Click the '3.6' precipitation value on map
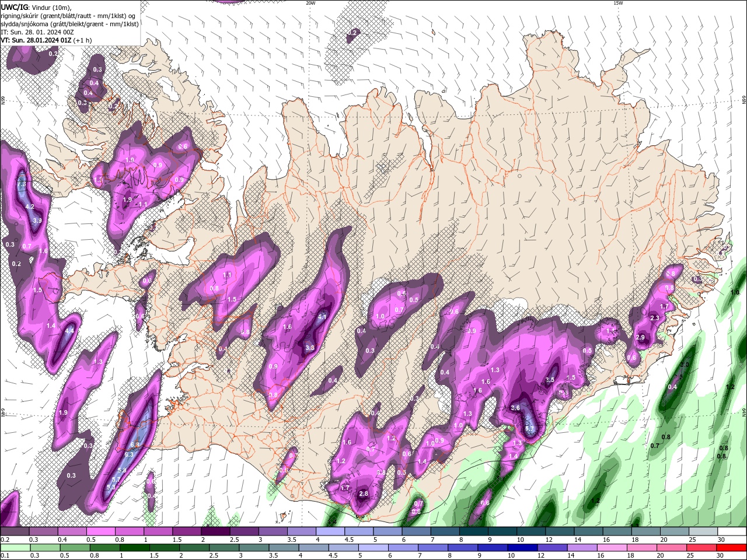 [515, 408]
